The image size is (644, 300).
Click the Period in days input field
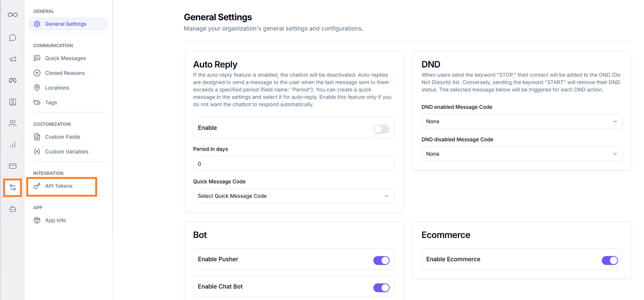293,164
